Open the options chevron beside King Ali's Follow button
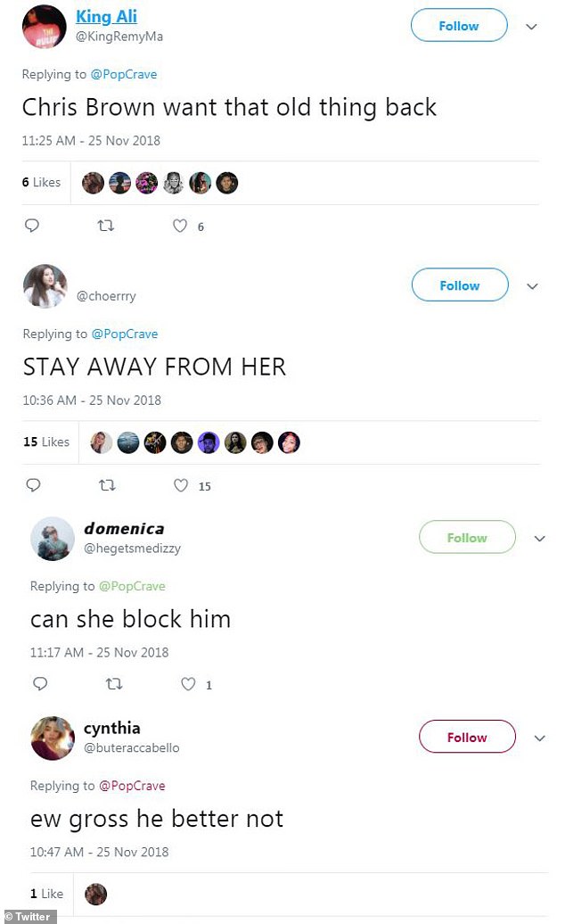 (531, 27)
